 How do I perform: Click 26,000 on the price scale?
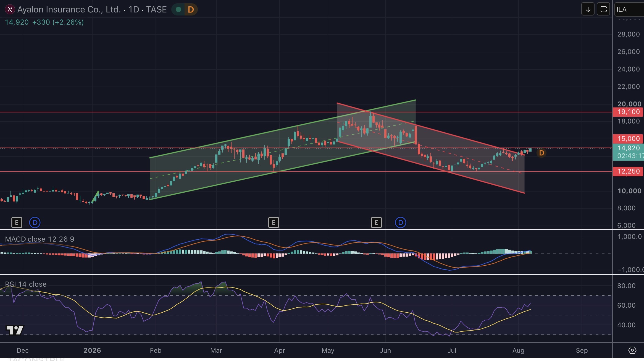pyautogui.click(x=629, y=52)
